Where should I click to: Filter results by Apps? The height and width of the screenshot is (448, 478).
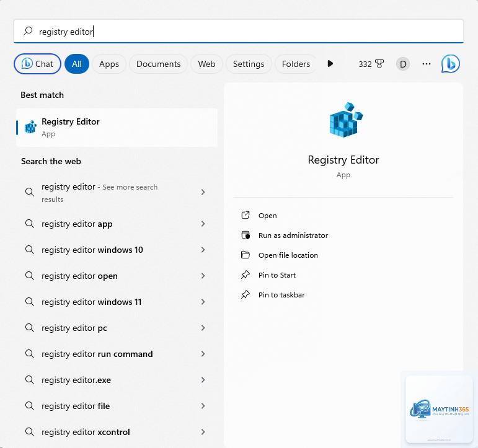tap(109, 64)
